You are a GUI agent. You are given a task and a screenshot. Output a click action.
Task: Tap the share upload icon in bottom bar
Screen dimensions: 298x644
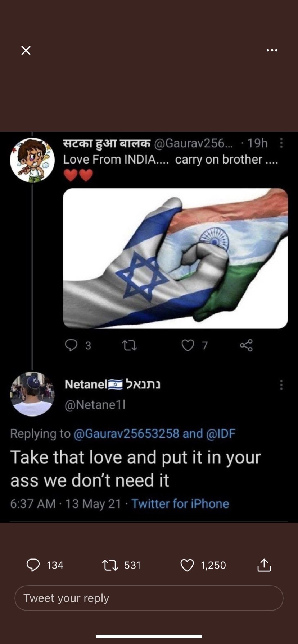coord(264,565)
